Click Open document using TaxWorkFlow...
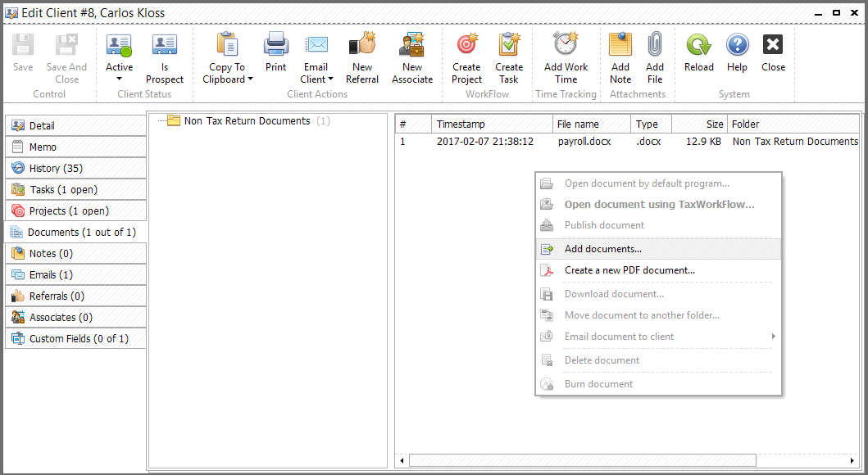Viewport: 868px width, 475px height. pyautogui.click(x=658, y=205)
